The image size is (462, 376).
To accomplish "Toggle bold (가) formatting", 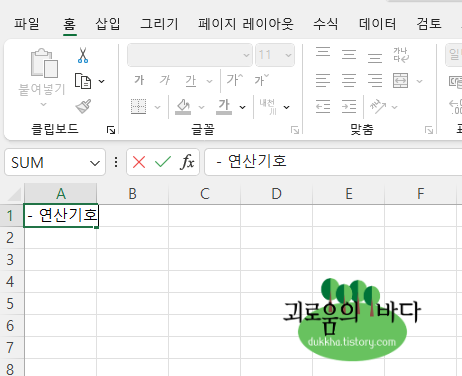I will coord(139,80).
